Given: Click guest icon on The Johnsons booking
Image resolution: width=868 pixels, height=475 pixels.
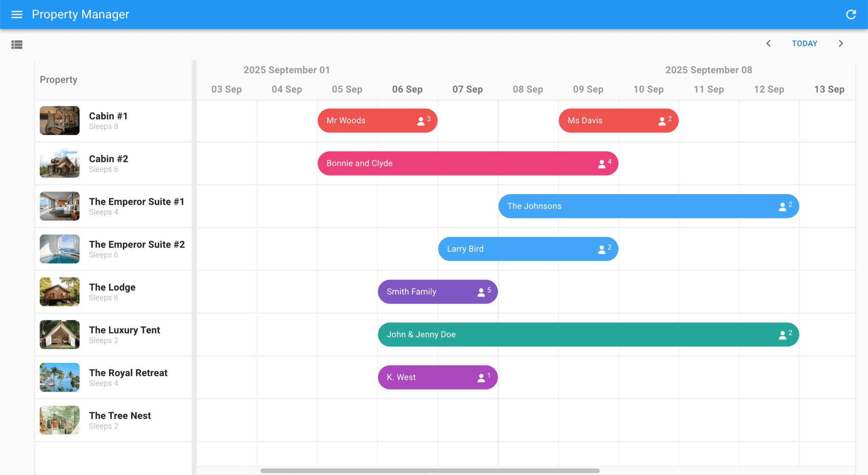Looking at the screenshot, I should (x=782, y=207).
